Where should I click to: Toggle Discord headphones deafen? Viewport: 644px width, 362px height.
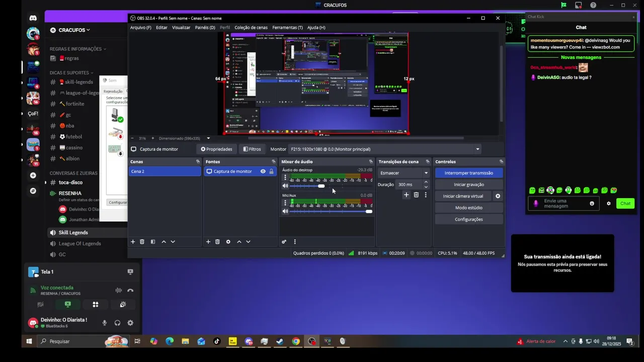point(117,323)
